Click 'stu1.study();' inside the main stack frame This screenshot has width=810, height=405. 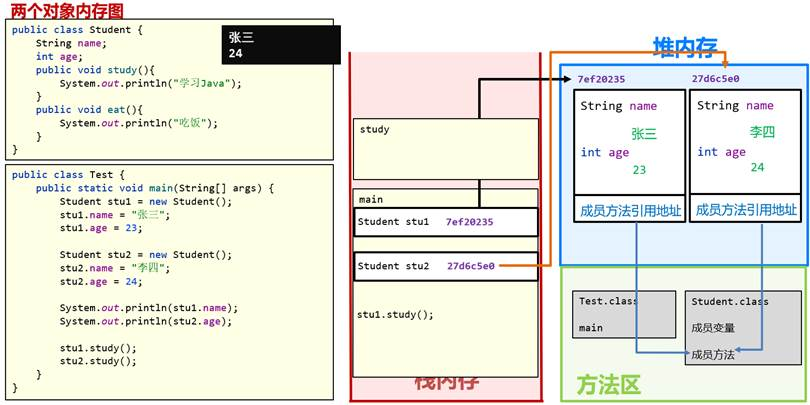pyautogui.click(x=395, y=315)
